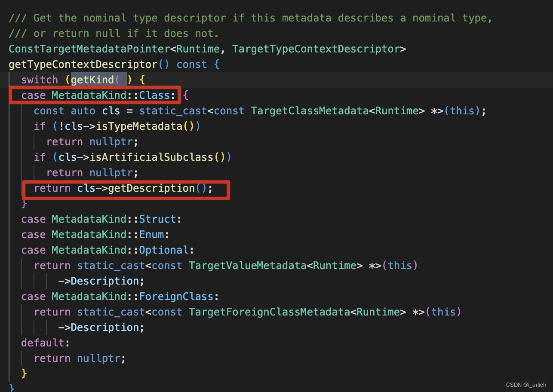553x392 pixels.
Task: Click the 'const' keyword after getTypeContextDescriptor()
Action: [x=192, y=64]
